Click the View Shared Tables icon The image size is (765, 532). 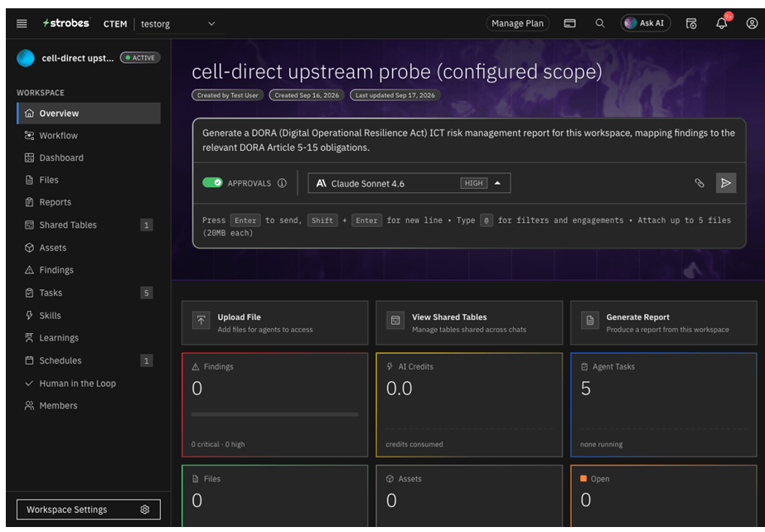pos(395,321)
